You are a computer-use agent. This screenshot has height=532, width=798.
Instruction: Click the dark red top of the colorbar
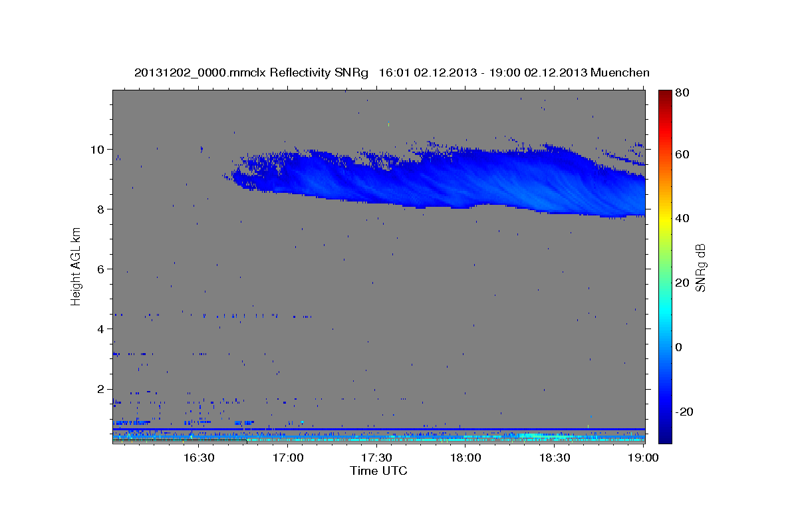pyautogui.click(x=665, y=96)
